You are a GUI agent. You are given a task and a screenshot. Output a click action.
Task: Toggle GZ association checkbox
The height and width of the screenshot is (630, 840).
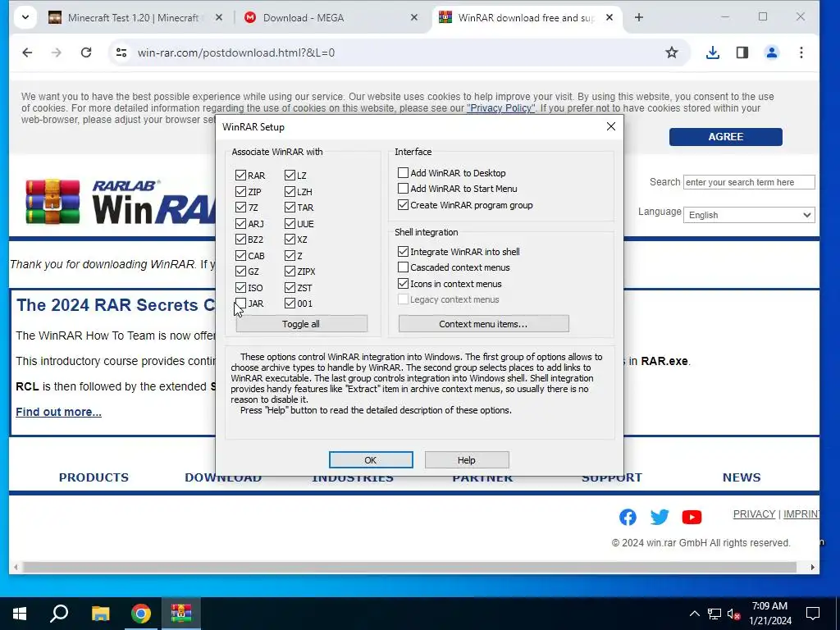point(240,272)
